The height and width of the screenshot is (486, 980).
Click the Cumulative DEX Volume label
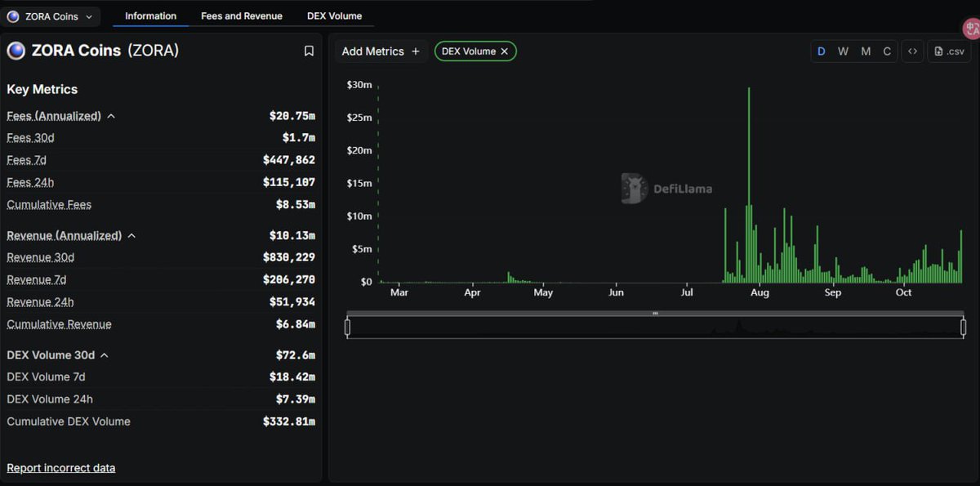[x=69, y=421]
